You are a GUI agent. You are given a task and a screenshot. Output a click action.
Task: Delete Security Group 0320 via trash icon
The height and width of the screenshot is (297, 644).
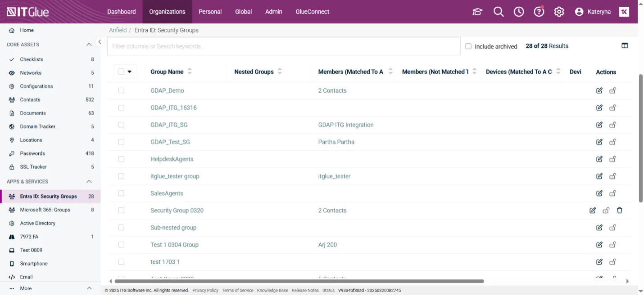pos(620,210)
